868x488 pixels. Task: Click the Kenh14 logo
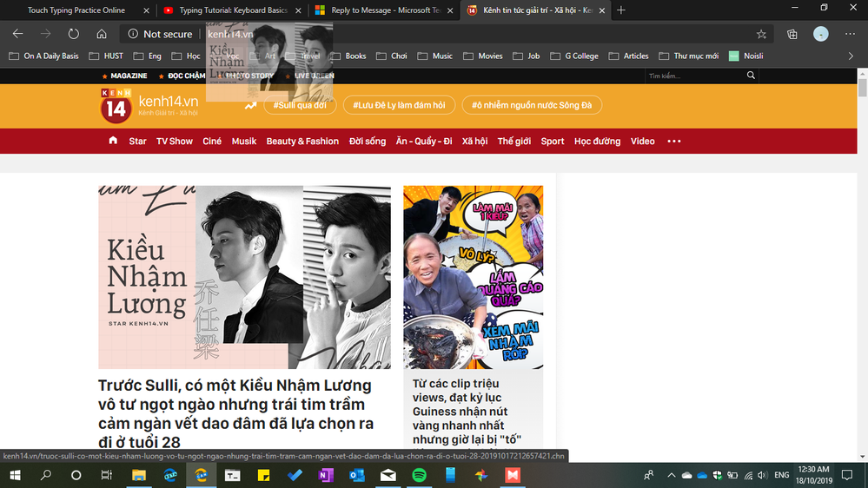(116, 105)
